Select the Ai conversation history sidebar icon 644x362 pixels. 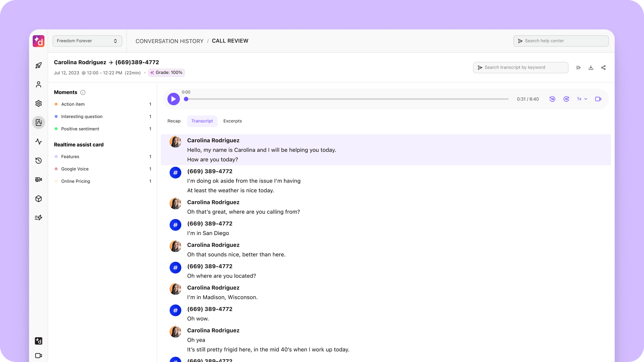38,122
